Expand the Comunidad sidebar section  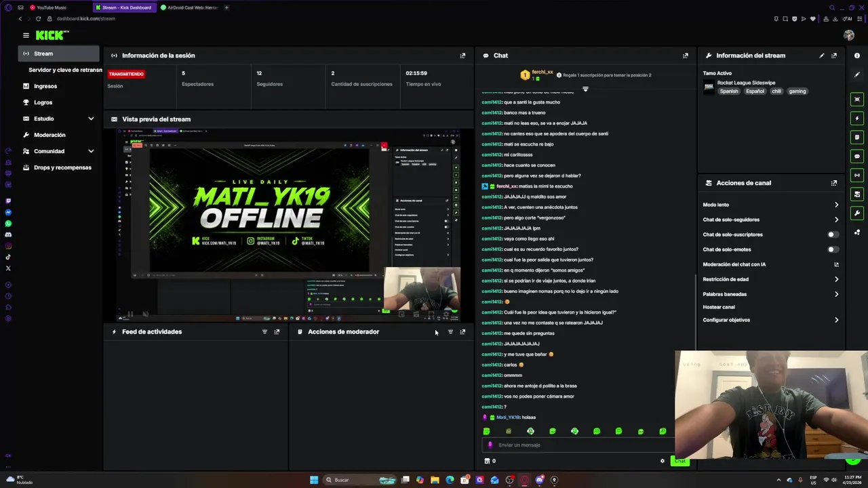[x=91, y=151]
